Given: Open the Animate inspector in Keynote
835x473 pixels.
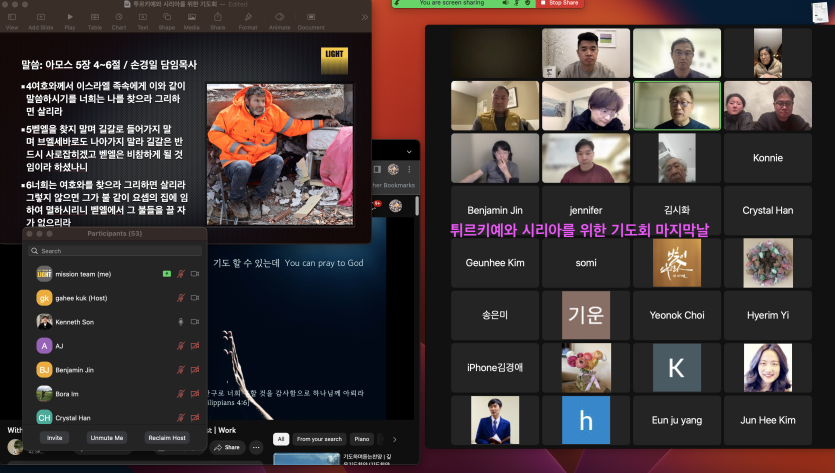Looking at the screenshot, I should [280, 21].
